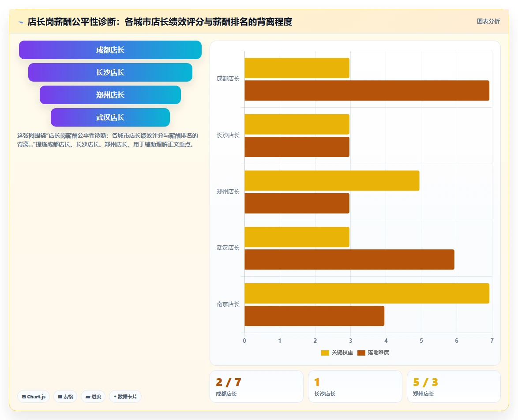Click the 进度 tag chip
Viewport: 518px width, 420px height.
pyautogui.click(x=93, y=397)
